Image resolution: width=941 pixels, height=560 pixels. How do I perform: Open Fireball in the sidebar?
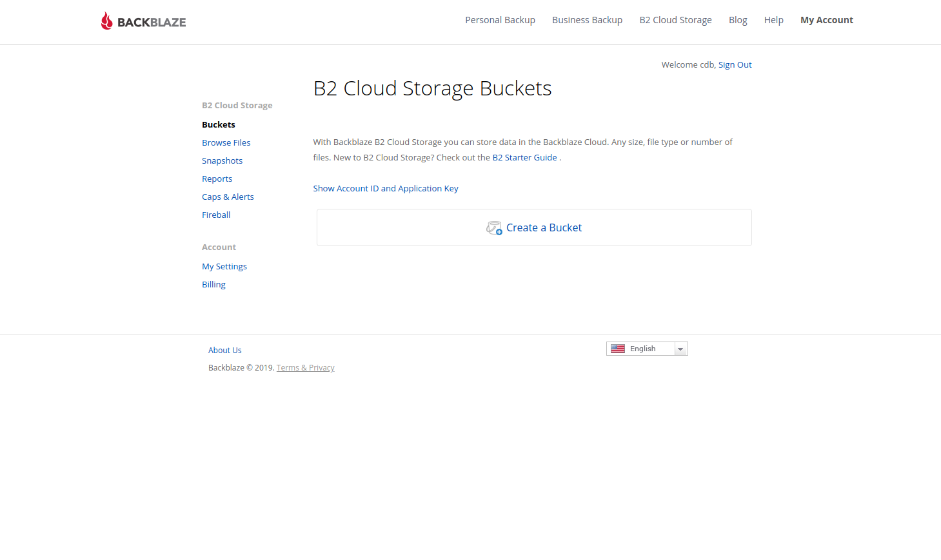(x=216, y=215)
